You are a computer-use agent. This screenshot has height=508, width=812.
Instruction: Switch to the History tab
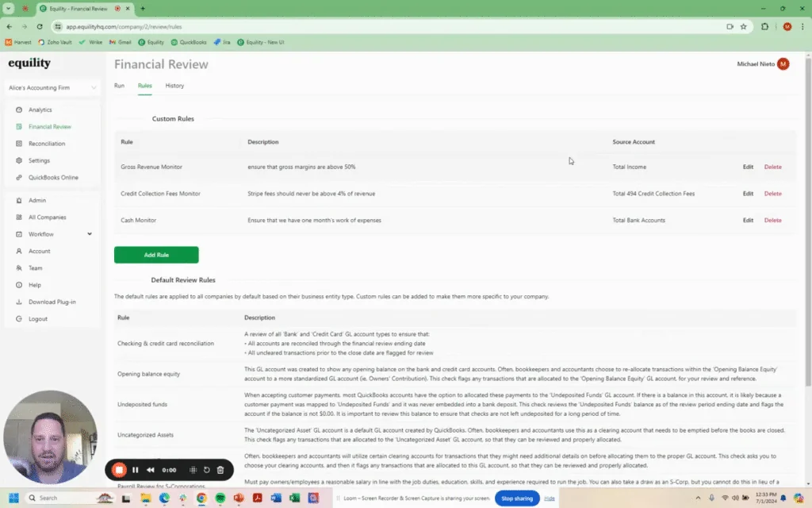[174, 86]
